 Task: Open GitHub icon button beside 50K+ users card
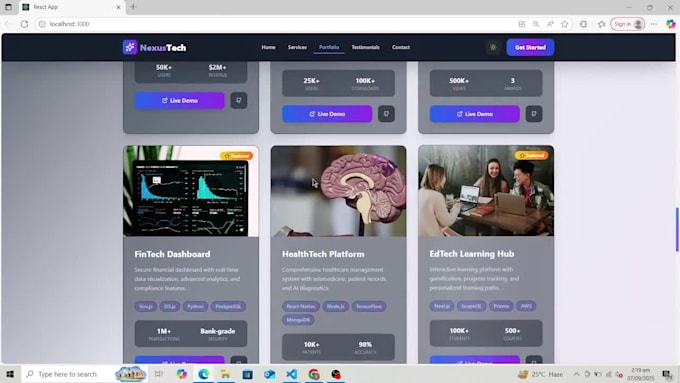[239, 100]
